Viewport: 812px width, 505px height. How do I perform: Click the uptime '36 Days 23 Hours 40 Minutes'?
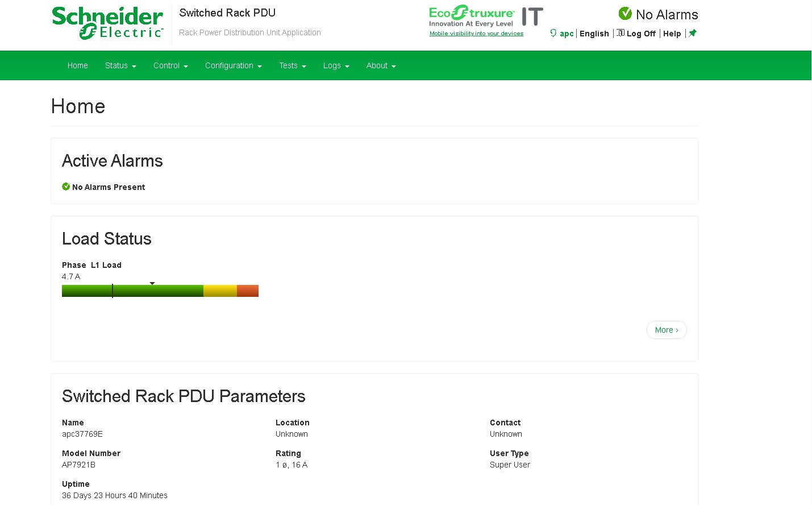click(115, 495)
